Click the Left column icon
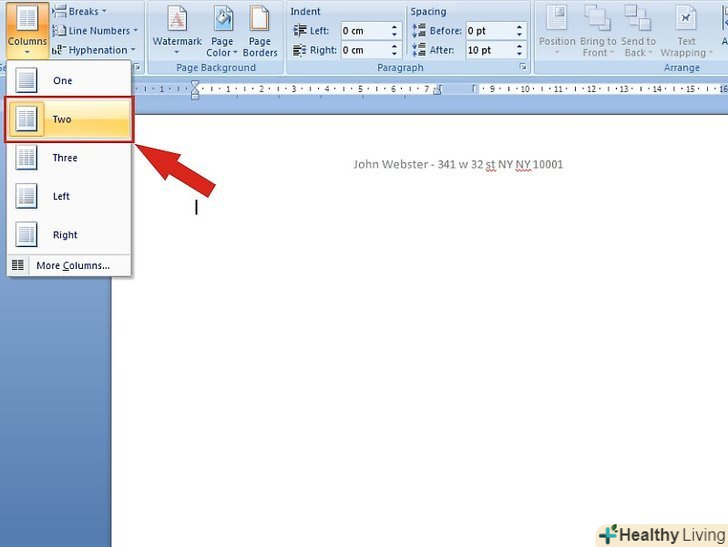The width and height of the screenshot is (728, 547). coord(26,196)
